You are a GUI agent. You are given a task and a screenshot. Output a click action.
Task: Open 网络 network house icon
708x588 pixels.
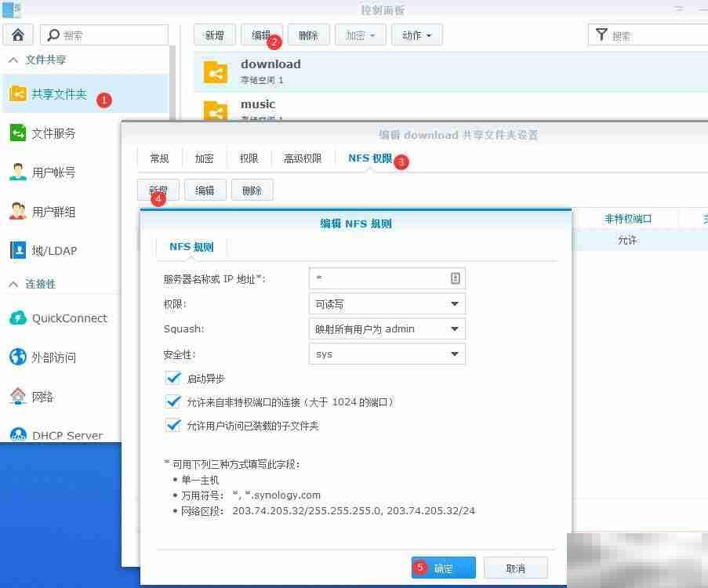(17, 396)
